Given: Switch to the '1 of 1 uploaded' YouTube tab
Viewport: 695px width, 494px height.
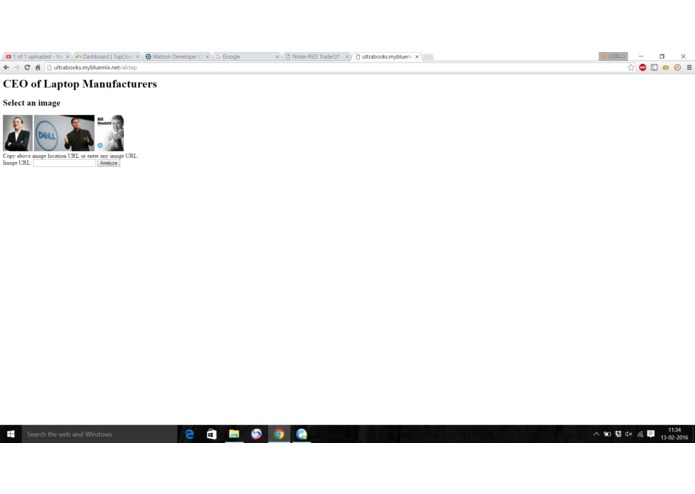Looking at the screenshot, I should click(x=35, y=57).
